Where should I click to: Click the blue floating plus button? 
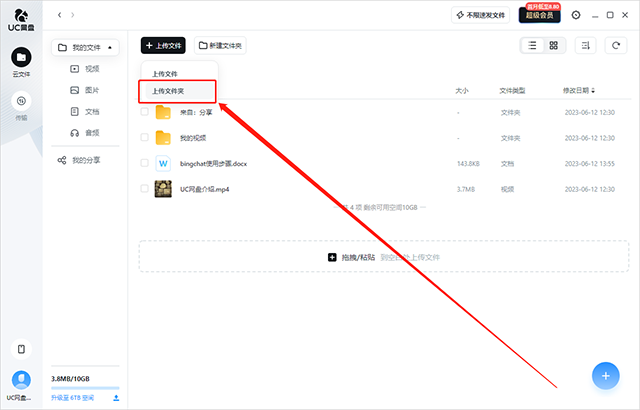pyautogui.click(x=606, y=376)
